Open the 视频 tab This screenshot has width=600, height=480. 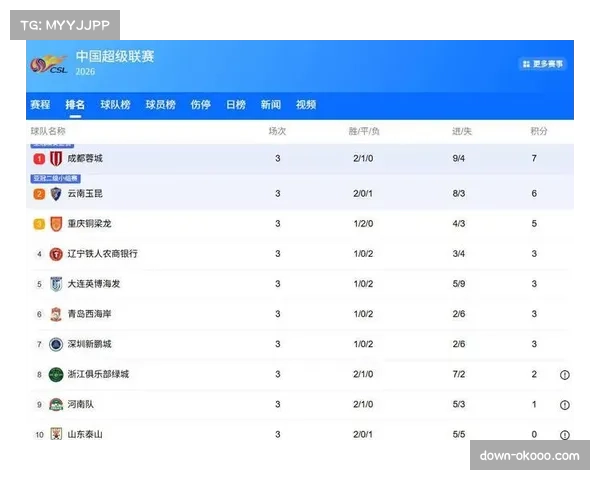click(x=306, y=104)
